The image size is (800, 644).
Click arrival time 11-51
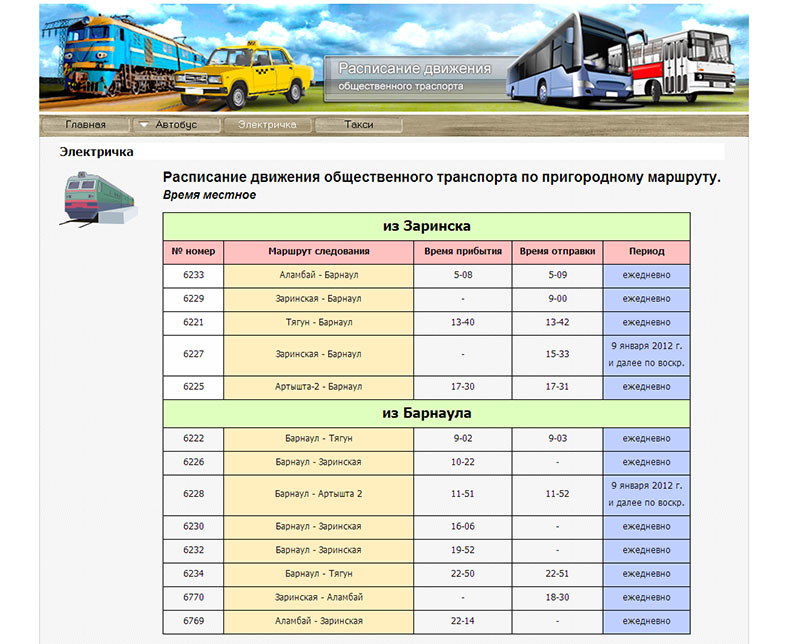(463, 494)
